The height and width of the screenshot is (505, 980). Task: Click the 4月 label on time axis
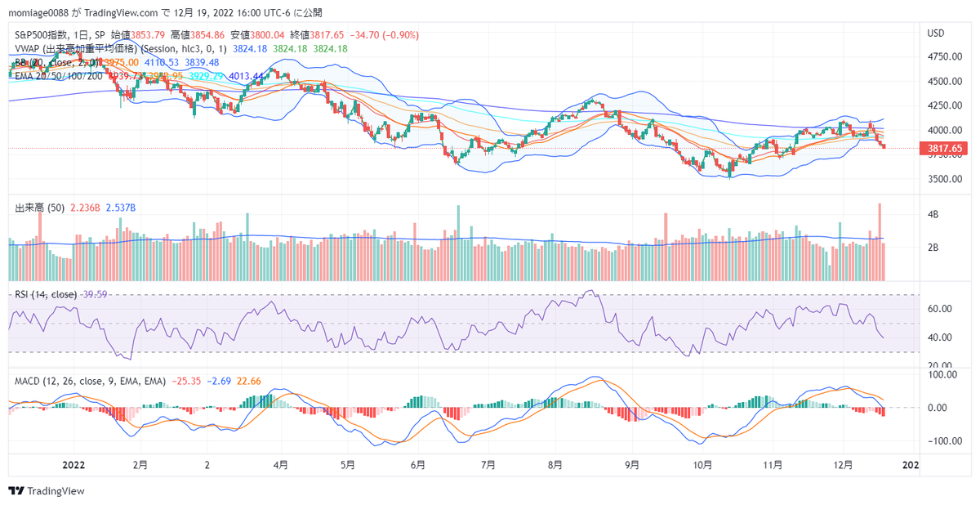280,464
